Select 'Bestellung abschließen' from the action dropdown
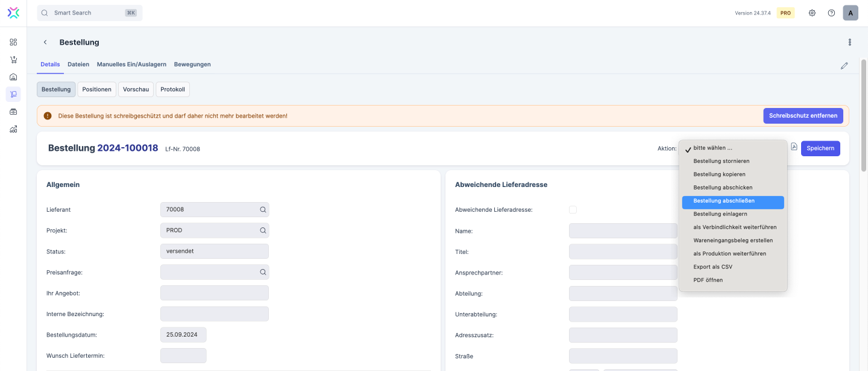 (x=732, y=201)
